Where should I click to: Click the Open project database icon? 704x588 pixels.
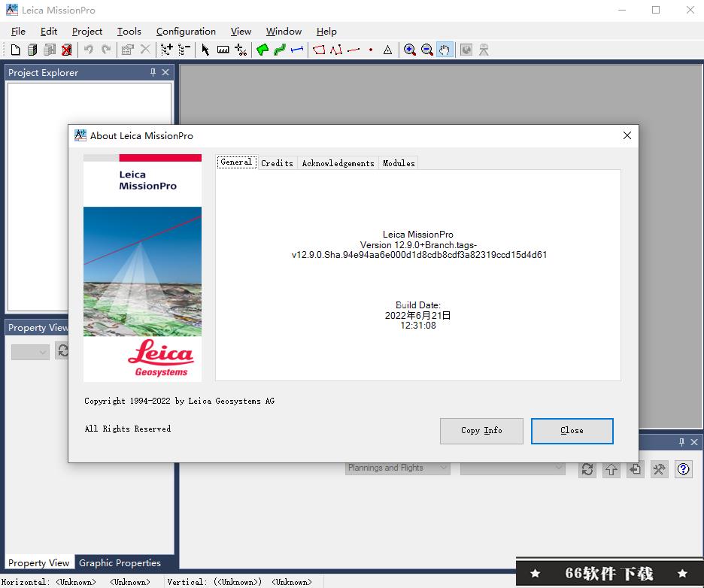click(x=32, y=50)
